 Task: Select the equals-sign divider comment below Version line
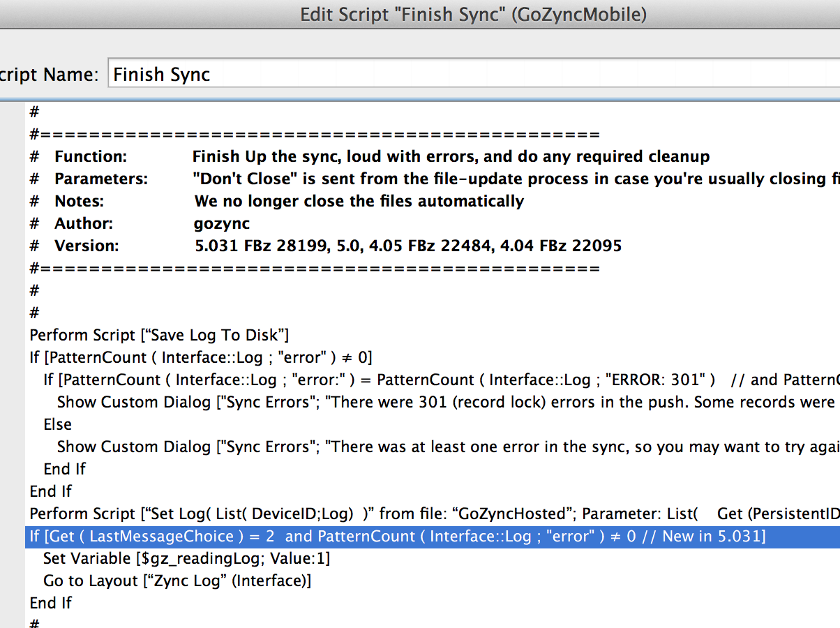coord(315,268)
